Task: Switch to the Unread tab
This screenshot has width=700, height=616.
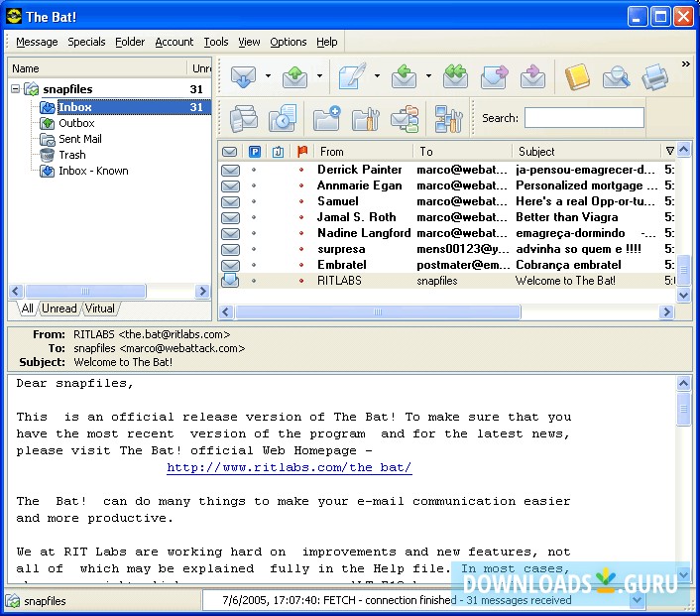Action: click(x=58, y=308)
